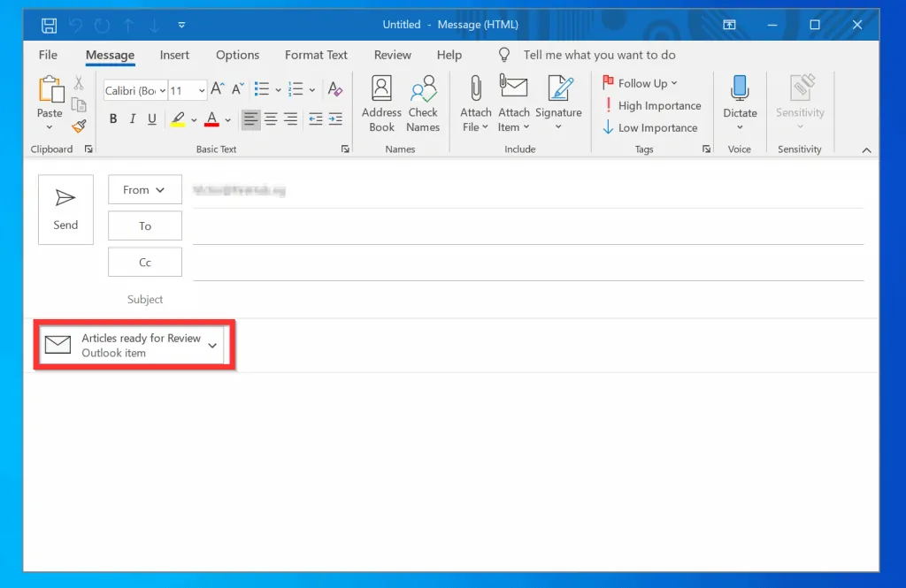Select the Format Painter brush icon
The height and width of the screenshot is (588, 906).
tap(79, 126)
